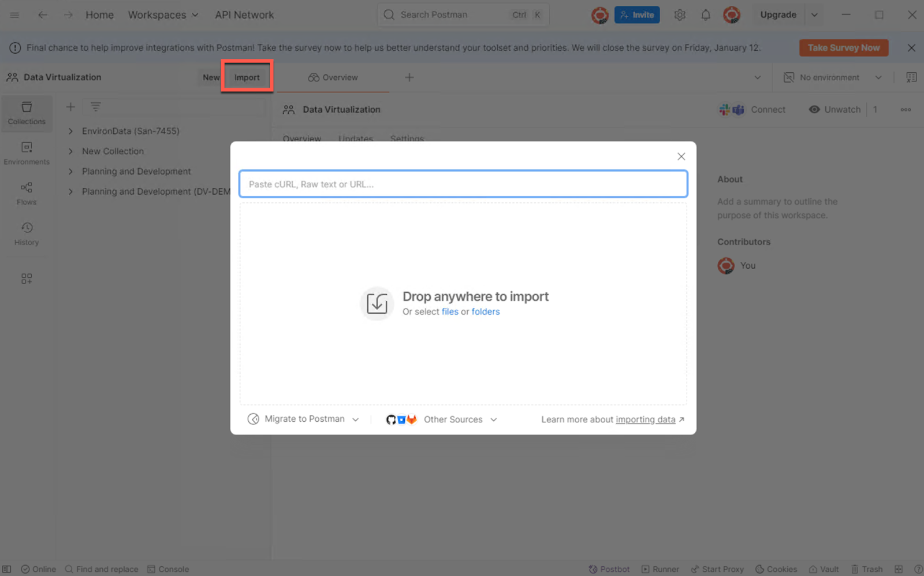Open the user avatar next to Upgrade
The width and height of the screenshot is (924, 576).
(732, 15)
